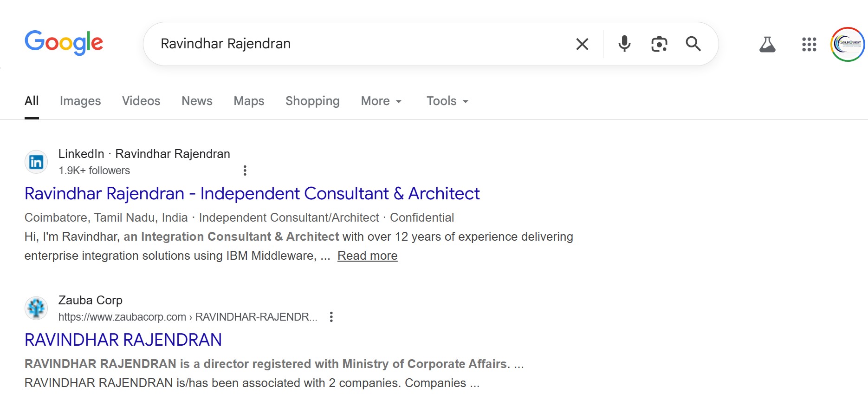Open Ravindhar Rajendran LinkedIn result link
The height and width of the screenshot is (401, 868).
point(252,193)
